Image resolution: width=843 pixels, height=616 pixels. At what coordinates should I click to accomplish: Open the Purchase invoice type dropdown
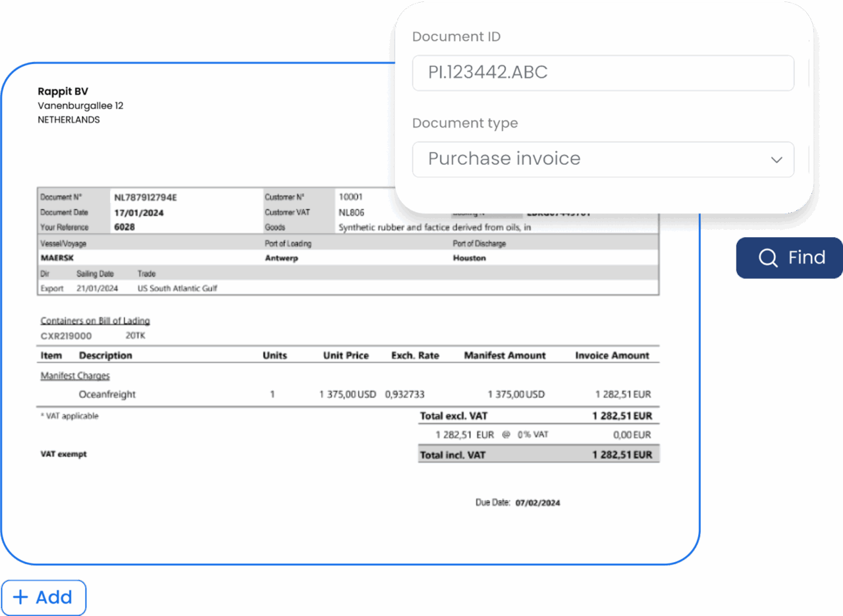point(602,159)
